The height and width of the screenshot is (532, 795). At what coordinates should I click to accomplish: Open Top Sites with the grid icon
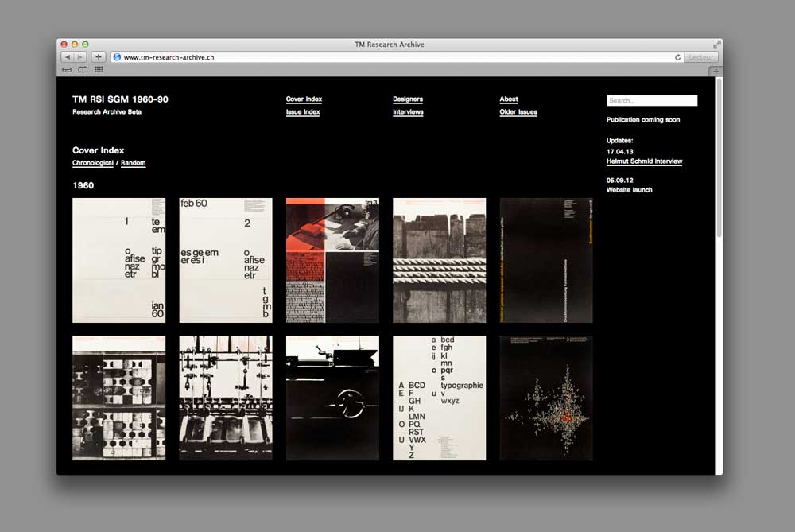coord(99,69)
